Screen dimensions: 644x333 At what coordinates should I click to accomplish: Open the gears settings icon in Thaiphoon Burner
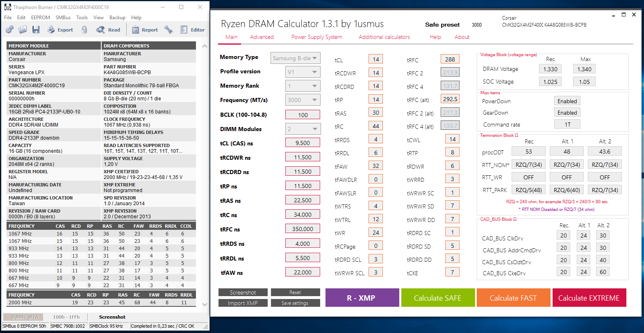pos(9,29)
